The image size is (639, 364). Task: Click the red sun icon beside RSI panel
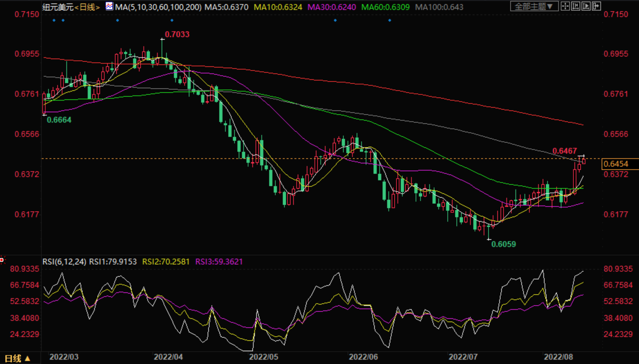2,260
